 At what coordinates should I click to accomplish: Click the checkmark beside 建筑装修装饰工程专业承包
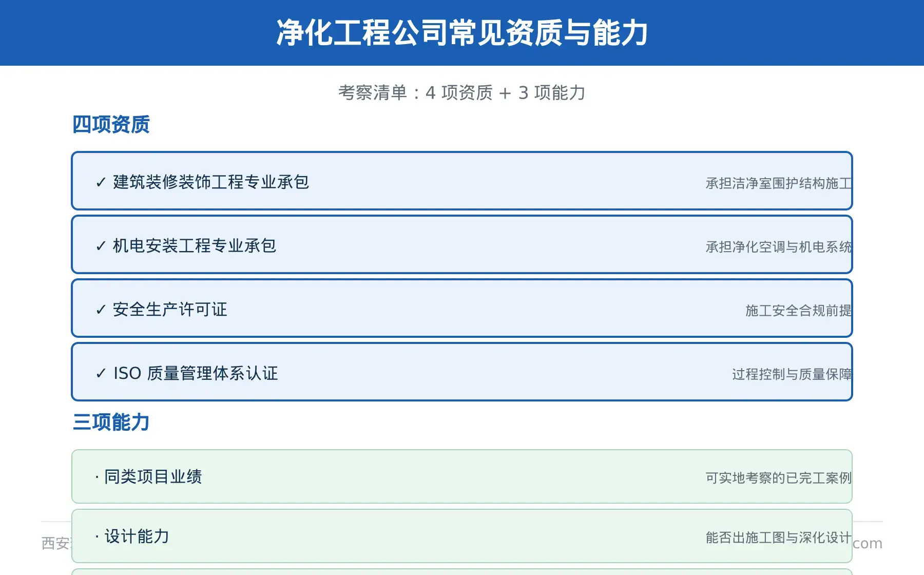[x=101, y=183]
